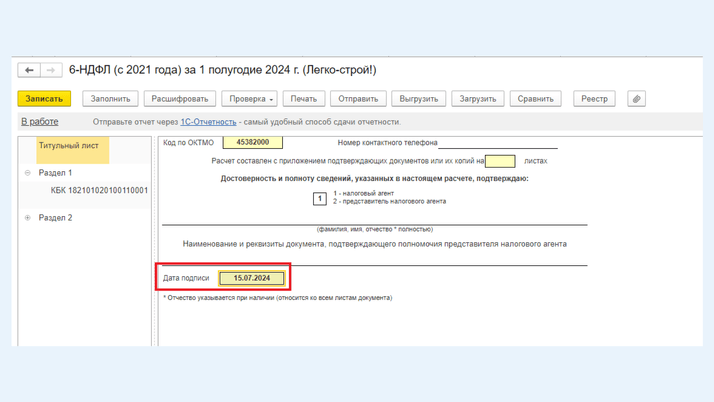Open the Реестр button
Viewport: 714px width, 402px height.
594,99
